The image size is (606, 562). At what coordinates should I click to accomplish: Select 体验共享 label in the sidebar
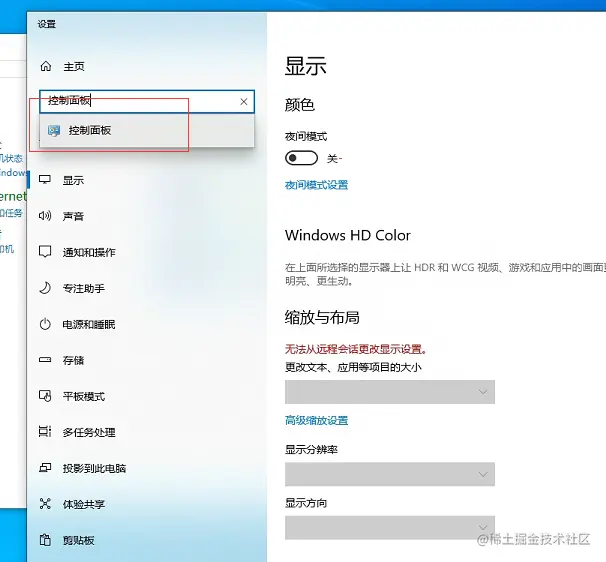pos(84,504)
